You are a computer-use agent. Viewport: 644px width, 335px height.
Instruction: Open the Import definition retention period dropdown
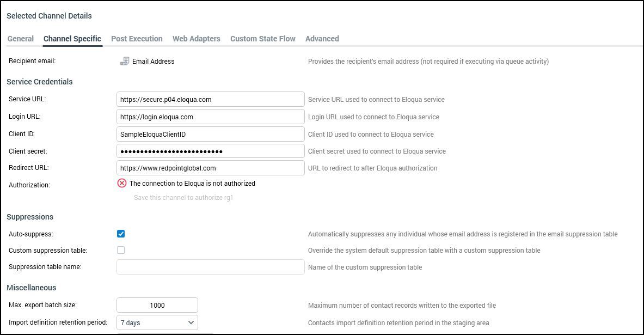pos(157,322)
